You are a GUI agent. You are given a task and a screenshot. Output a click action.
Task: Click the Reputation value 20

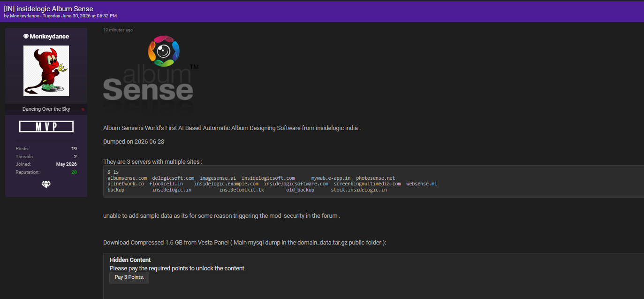74,172
